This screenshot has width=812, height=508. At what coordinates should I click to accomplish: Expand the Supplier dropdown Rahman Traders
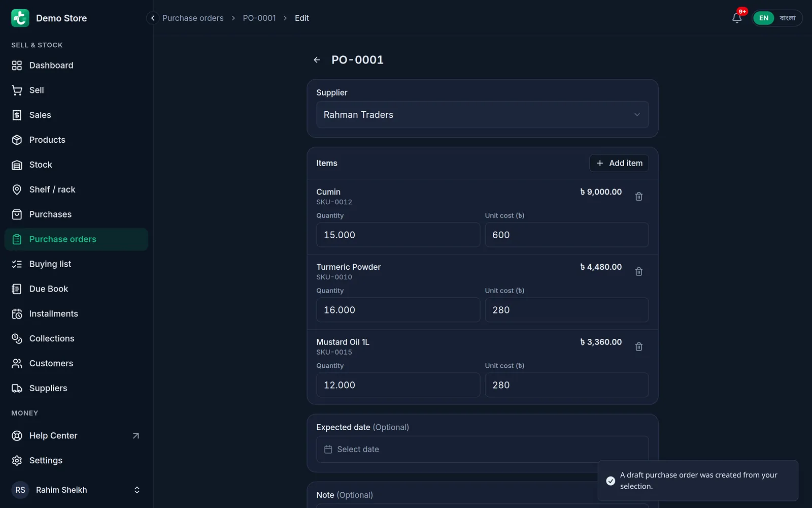tap(482, 115)
